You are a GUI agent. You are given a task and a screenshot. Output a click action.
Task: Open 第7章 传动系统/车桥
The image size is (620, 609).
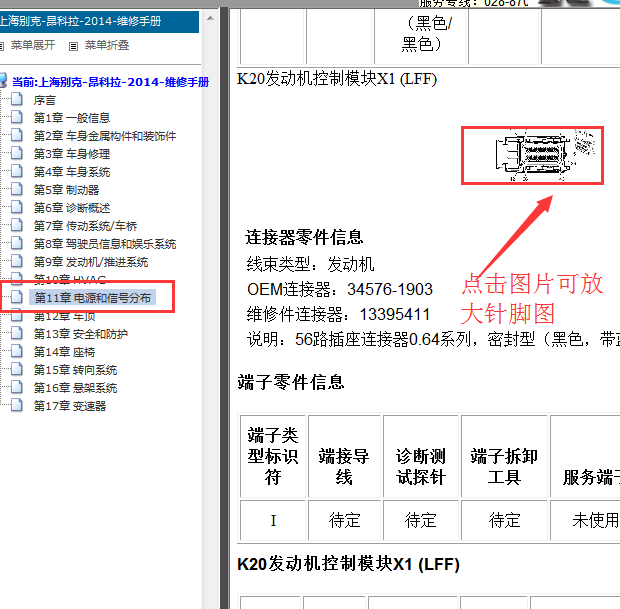point(85,226)
